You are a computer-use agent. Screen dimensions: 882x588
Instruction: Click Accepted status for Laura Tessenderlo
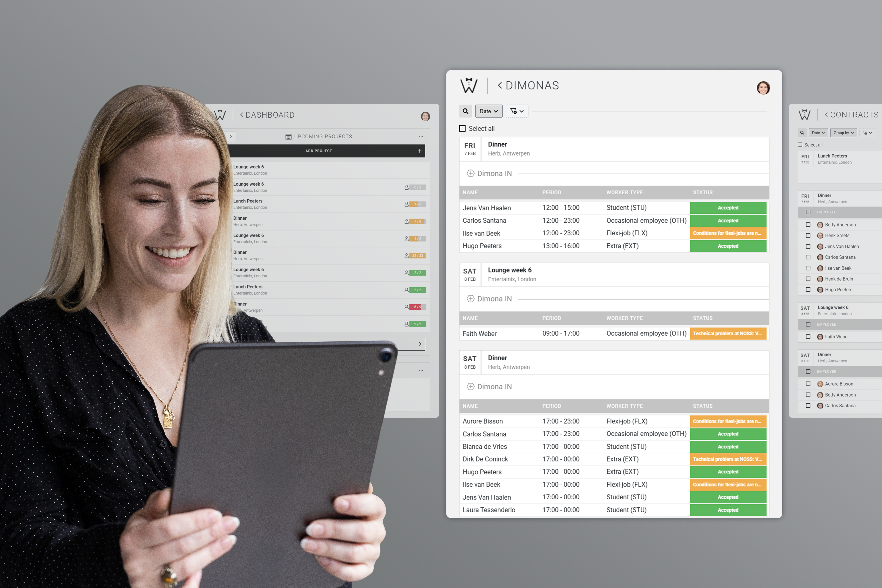coord(728,510)
